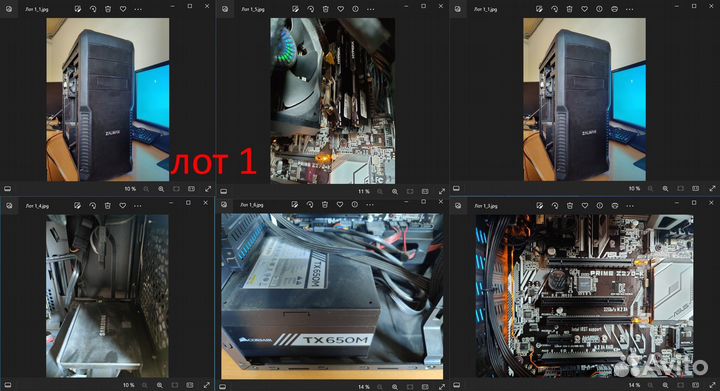Screen dimensions: 720x391
Task: Click info icon in the Лот 1_1.jpg window
Action: [599, 9]
